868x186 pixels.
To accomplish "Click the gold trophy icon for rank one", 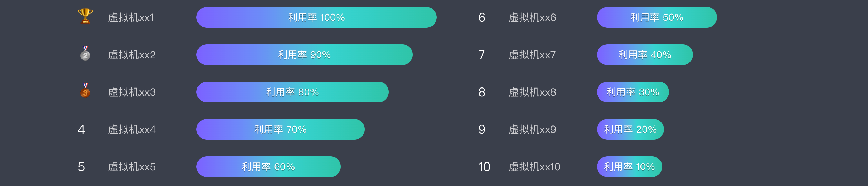I will 85,16.
